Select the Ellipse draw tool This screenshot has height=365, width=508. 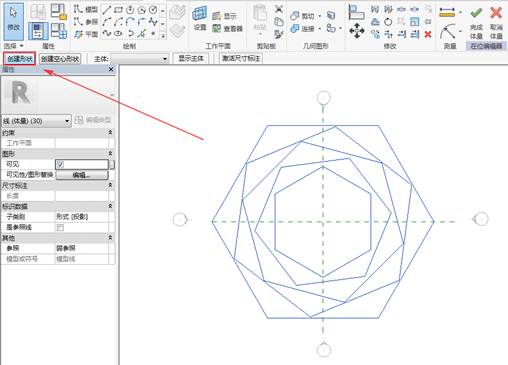118,33
